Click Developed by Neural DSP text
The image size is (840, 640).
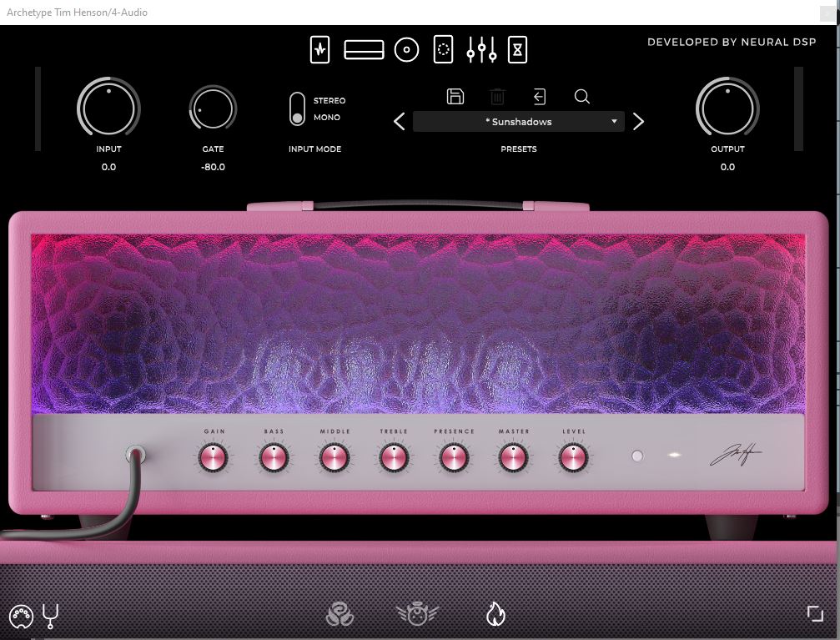[732, 42]
